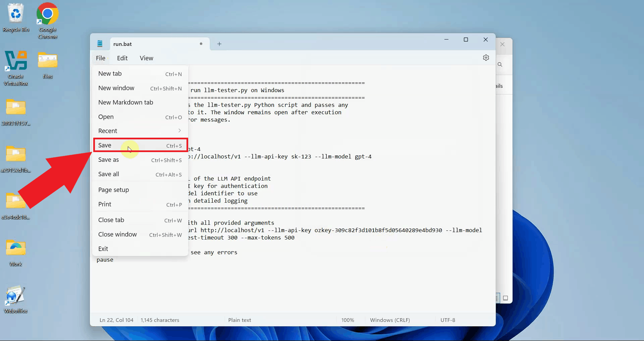This screenshot has height=341, width=644.
Task: Open the Recycle Bin
Action: 16,13
